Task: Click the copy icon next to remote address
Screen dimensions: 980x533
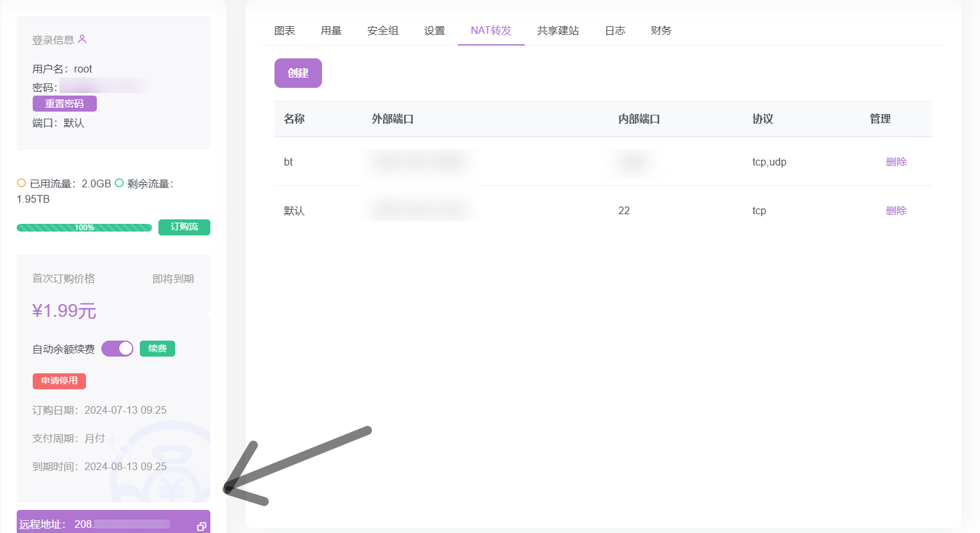Action: coord(201,526)
